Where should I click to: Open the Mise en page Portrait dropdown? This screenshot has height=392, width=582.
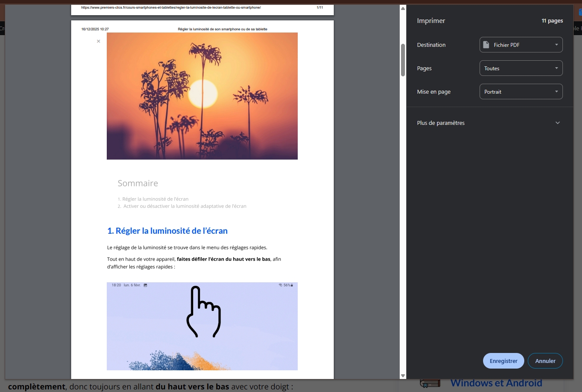pyautogui.click(x=521, y=91)
